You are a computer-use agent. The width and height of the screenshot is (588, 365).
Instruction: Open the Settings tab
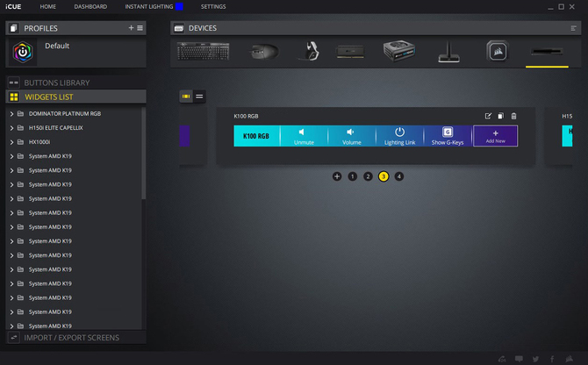tap(213, 6)
